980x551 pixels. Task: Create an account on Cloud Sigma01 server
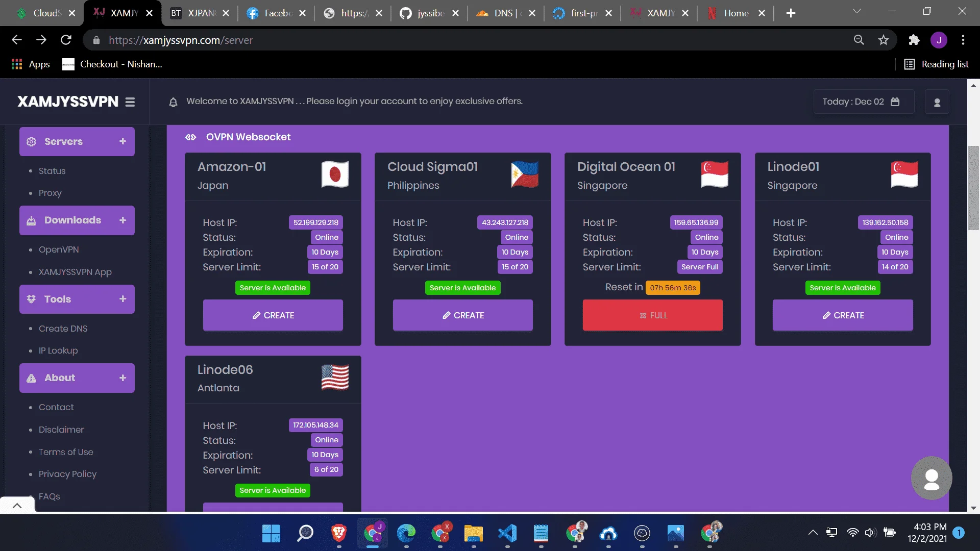(463, 315)
